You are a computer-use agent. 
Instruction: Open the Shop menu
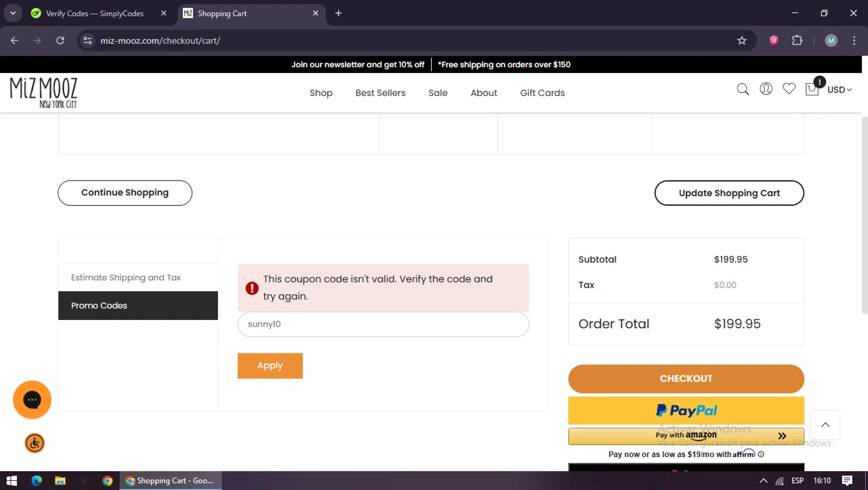[321, 93]
